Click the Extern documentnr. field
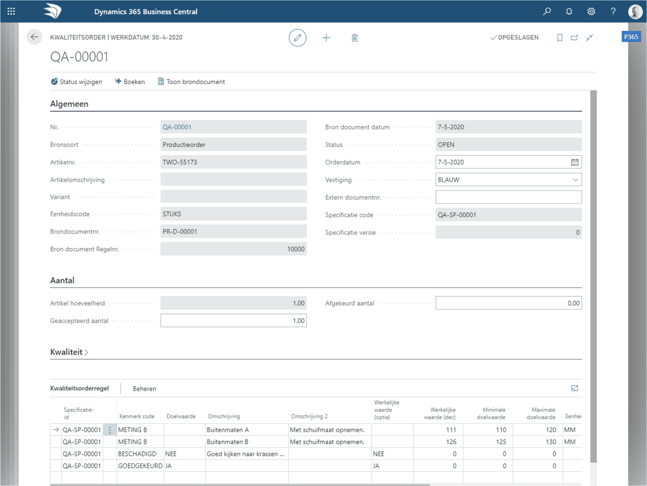Screen dimensions: 647x486 tap(509, 197)
